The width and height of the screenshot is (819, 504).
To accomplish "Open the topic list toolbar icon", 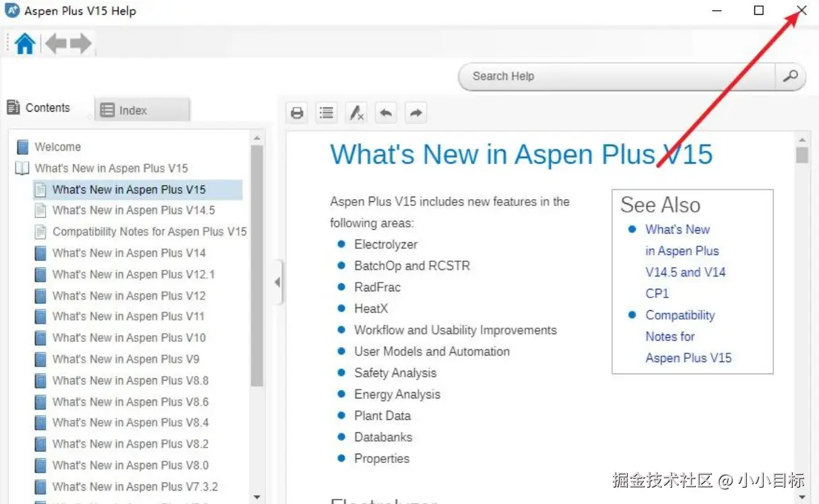I will [x=327, y=113].
